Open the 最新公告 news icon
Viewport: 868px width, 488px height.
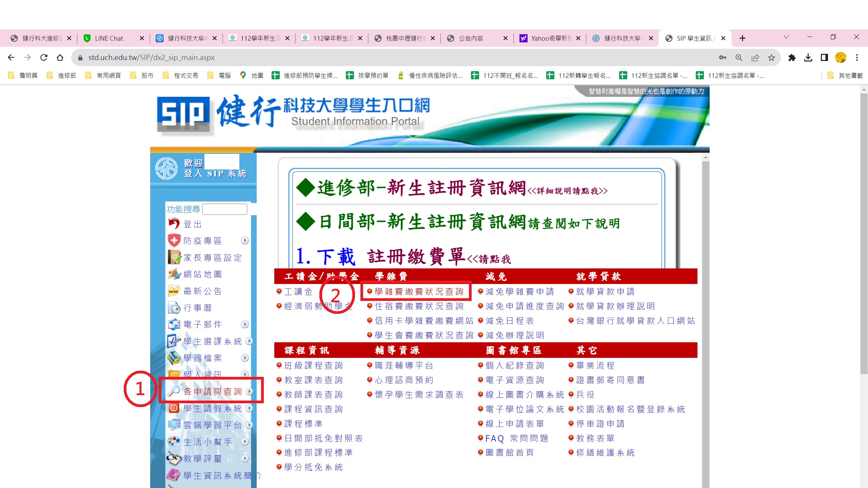tap(174, 291)
